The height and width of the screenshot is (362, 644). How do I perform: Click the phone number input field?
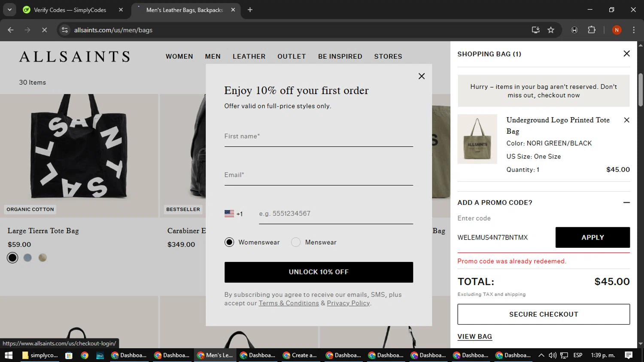pos(336,214)
